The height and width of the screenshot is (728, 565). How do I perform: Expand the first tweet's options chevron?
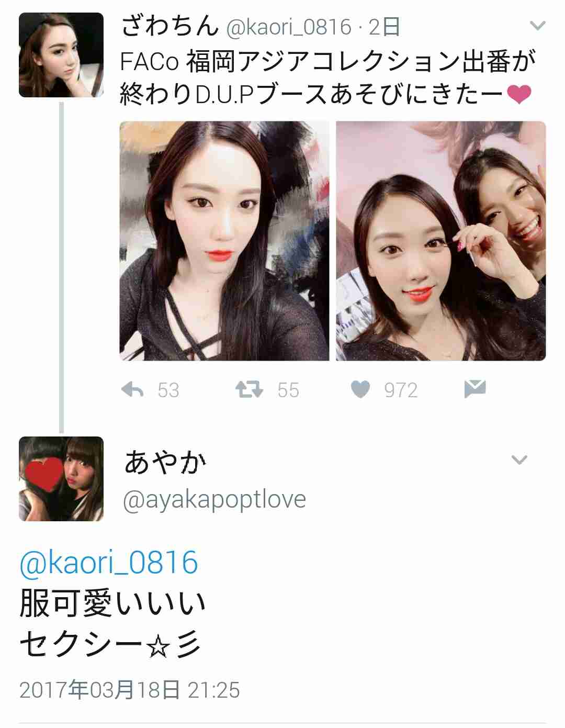(538, 25)
